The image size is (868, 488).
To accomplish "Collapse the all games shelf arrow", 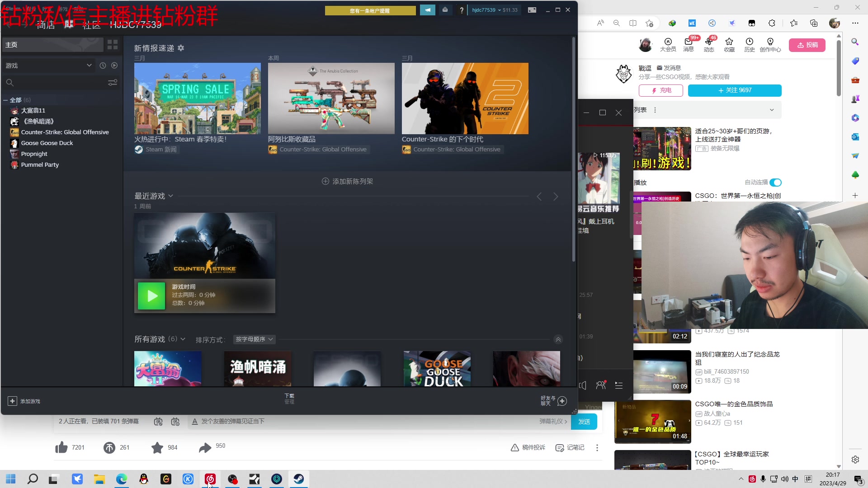I will (558, 339).
